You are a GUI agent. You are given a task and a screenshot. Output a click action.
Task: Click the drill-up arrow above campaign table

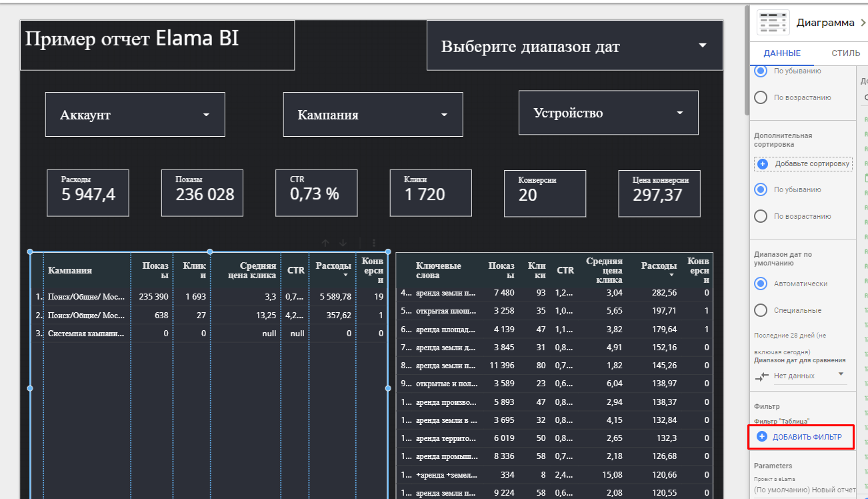tap(325, 243)
